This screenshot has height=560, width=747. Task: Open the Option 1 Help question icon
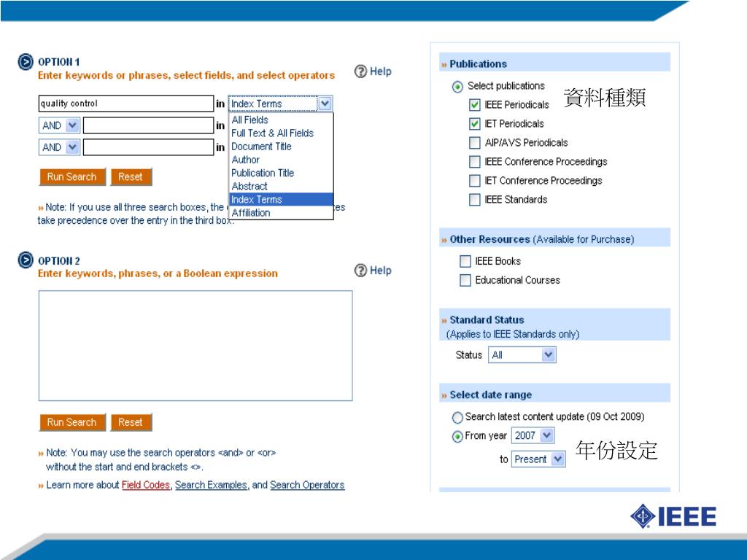(x=360, y=71)
